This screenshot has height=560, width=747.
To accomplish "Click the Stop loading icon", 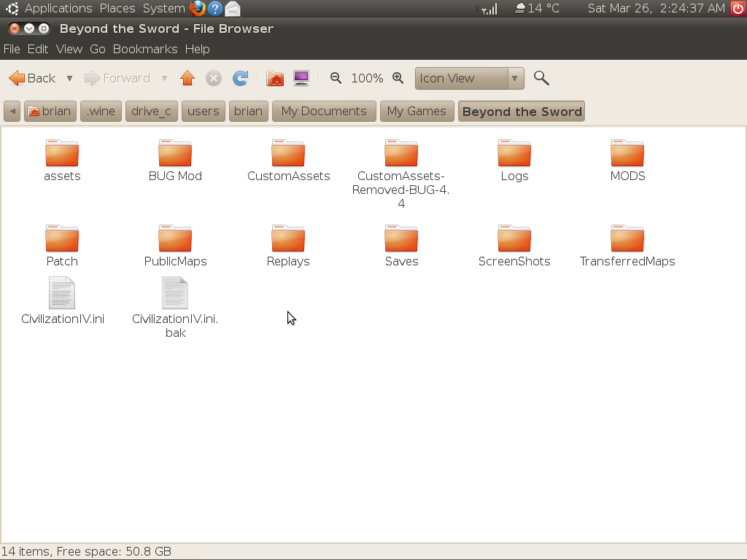I will pyautogui.click(x=214, y=78).
